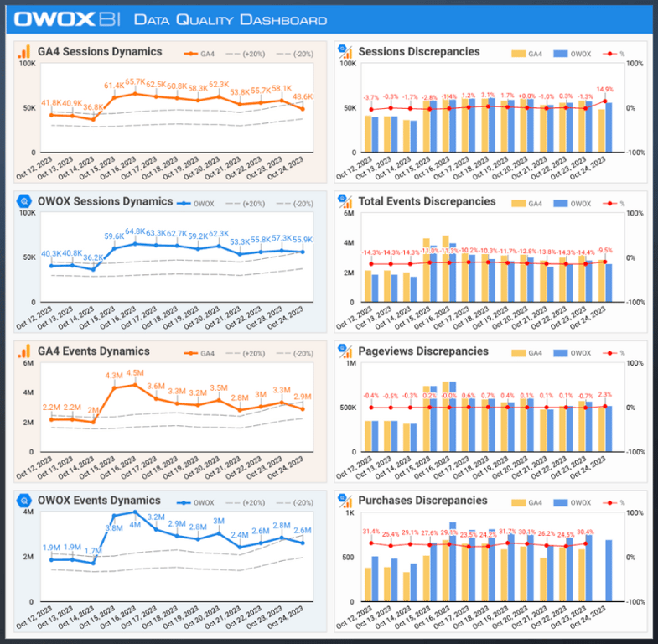Click the Sessions Discrepancies chart icon

pos(345,52)
